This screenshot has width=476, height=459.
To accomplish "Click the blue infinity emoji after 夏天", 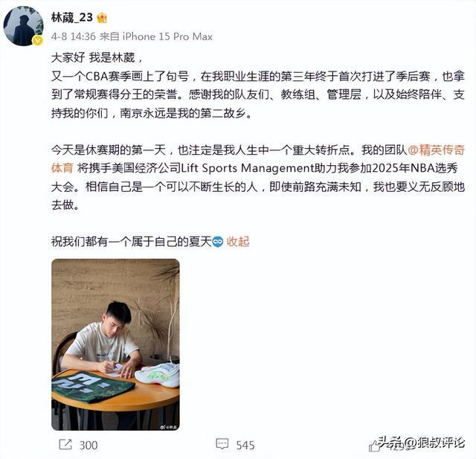I will tap(218, 242).
